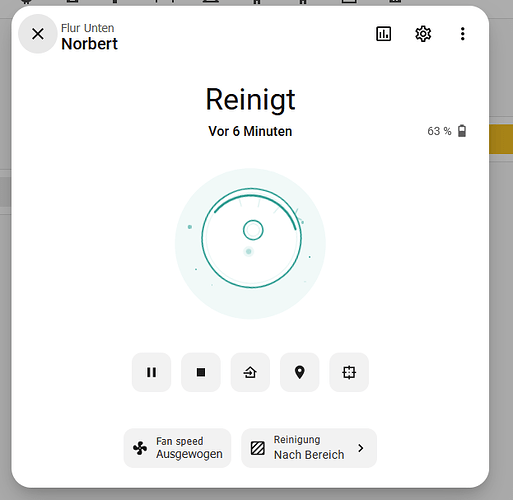The height and width of the screenshot is (500, 513).
Task: Open the Fan speed Ausgewogen dropdown
Action: 177,448
